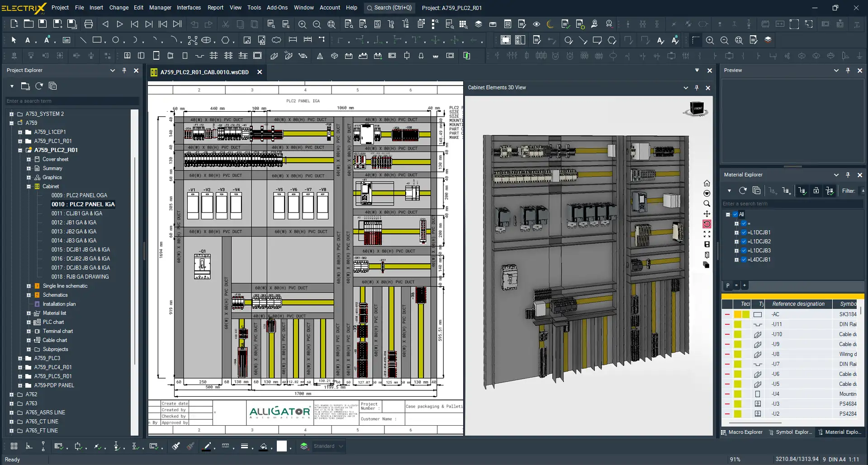Collapse the A759_PLC2_R01 project node

20,150
